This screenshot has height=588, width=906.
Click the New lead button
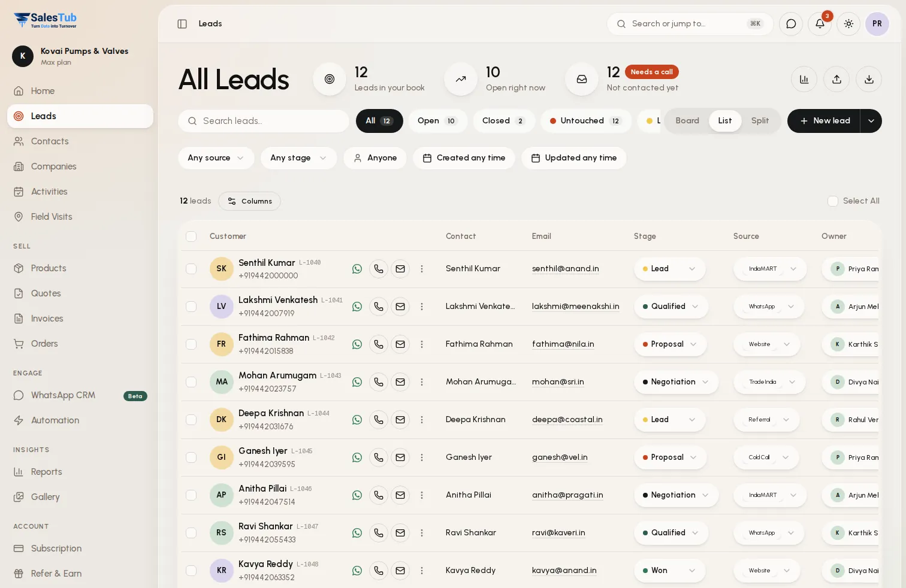pyautogui.click(x=824, y=121)
